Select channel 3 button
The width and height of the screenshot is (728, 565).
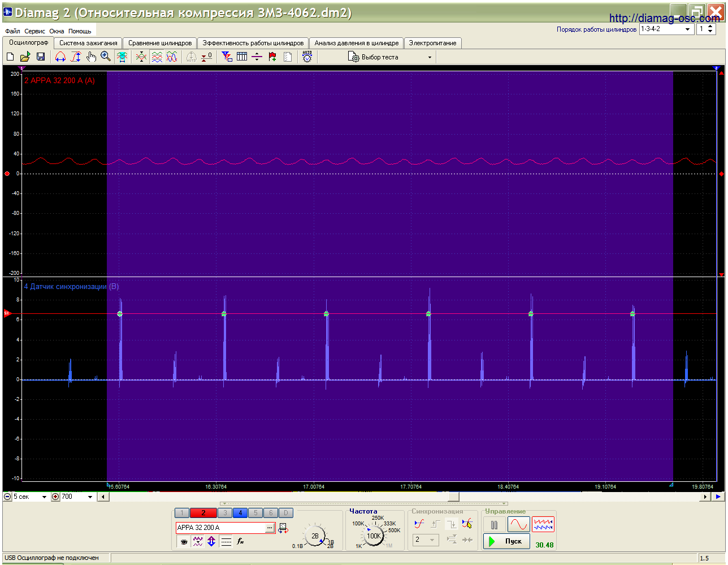(225, 513)
